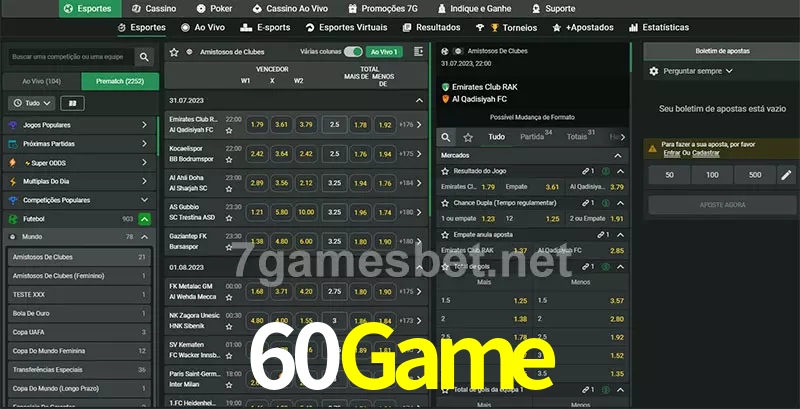Click the warning icon in login notice
This screenshot has width=800, height=409.
652,148
